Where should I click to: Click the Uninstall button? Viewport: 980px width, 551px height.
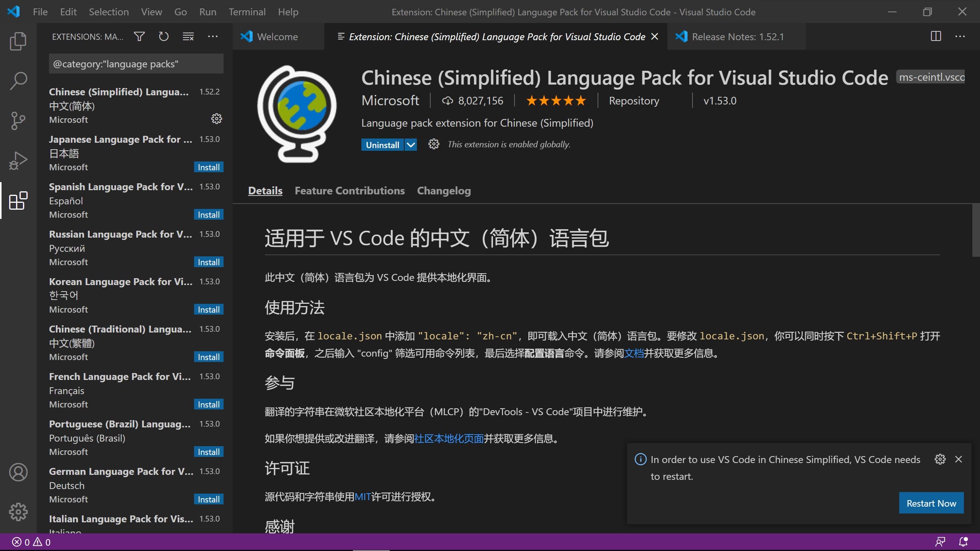click(382, 145)
